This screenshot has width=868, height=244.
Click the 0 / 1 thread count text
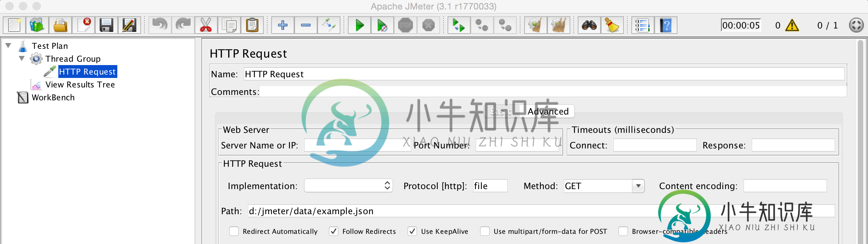827,25
